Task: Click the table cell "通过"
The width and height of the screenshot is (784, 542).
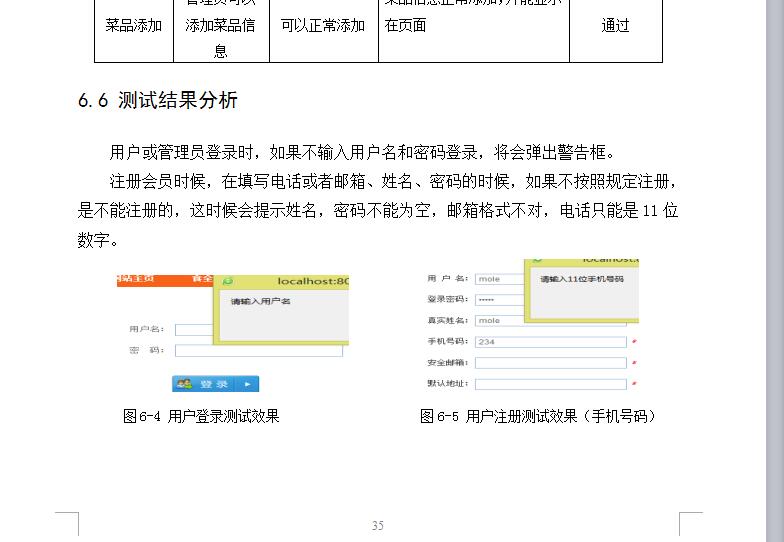Action: [x=616, y=25]
